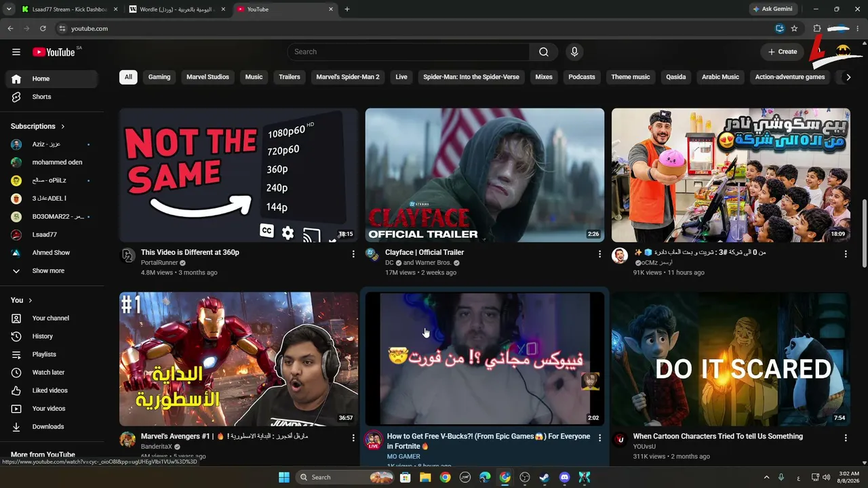Open Downloads in the sidebar

click(52, 426)
